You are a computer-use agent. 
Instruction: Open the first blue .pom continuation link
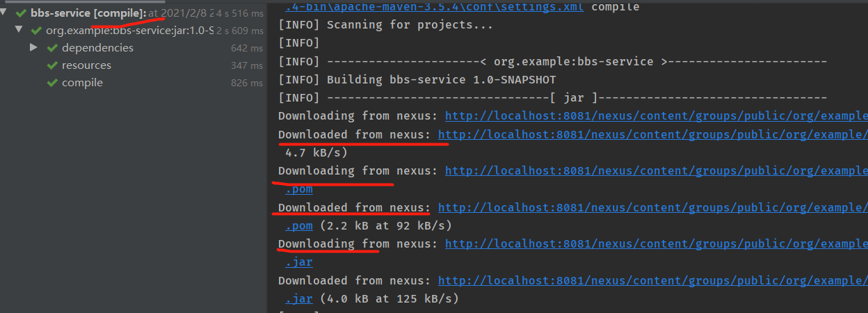point(299,189)
